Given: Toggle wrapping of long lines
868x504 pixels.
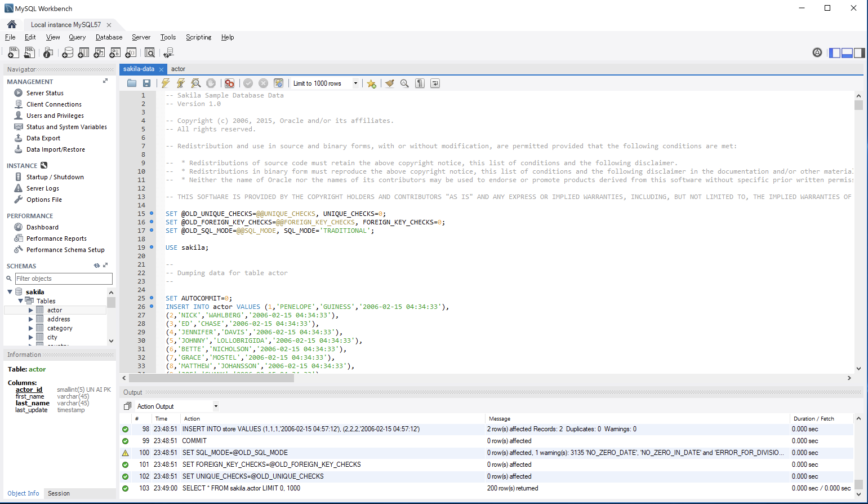Looking at the screenshot, I should (434, 83).
